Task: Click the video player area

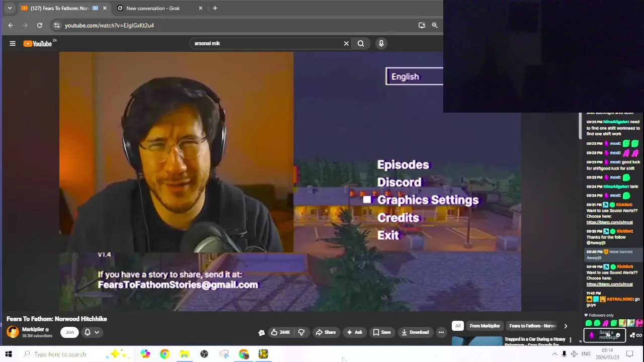Action: coord(290,182)
